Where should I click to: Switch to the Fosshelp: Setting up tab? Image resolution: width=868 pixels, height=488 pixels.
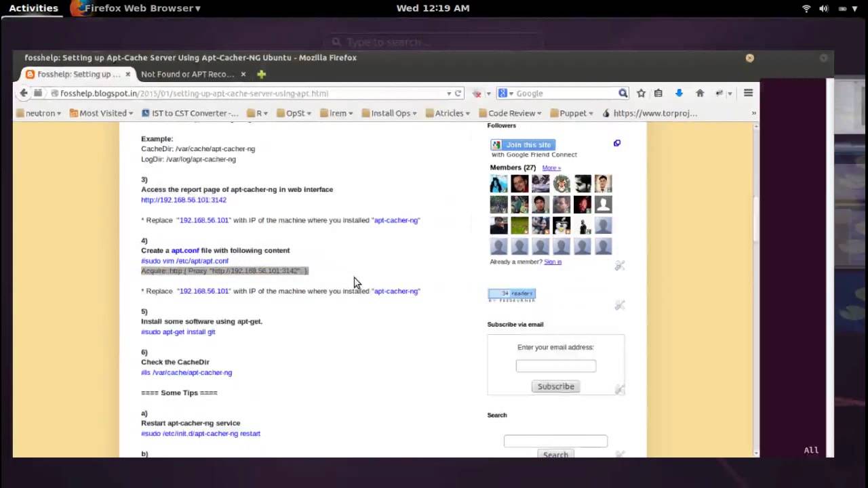click(78, 74)
